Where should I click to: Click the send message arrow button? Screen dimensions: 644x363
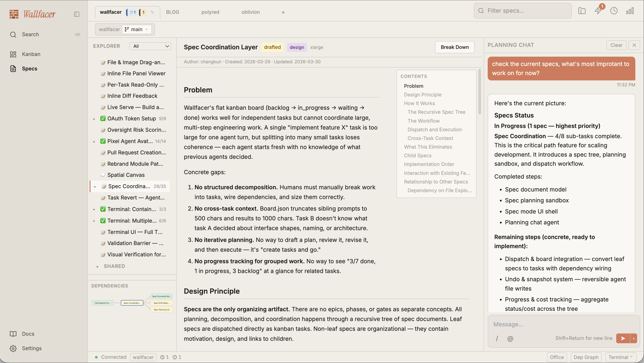(623, 338)
